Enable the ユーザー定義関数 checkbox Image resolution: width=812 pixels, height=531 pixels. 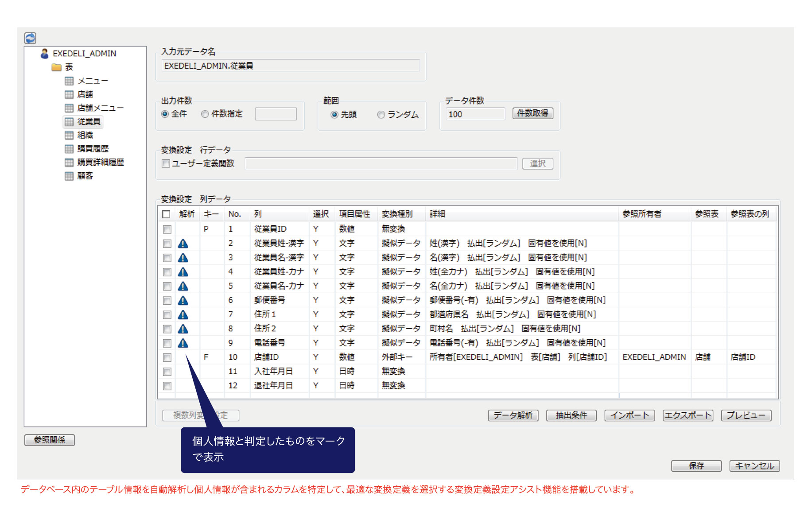[x=166, y=163]
